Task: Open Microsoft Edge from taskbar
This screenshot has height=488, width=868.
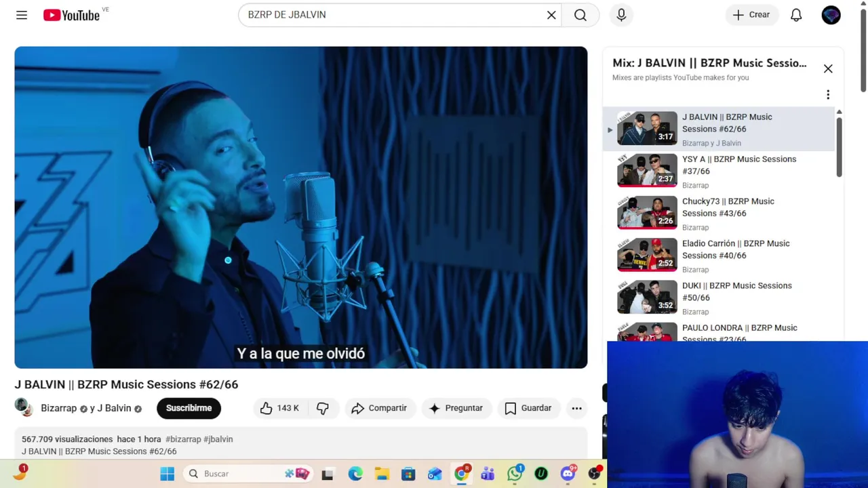Action: [355, 474]
